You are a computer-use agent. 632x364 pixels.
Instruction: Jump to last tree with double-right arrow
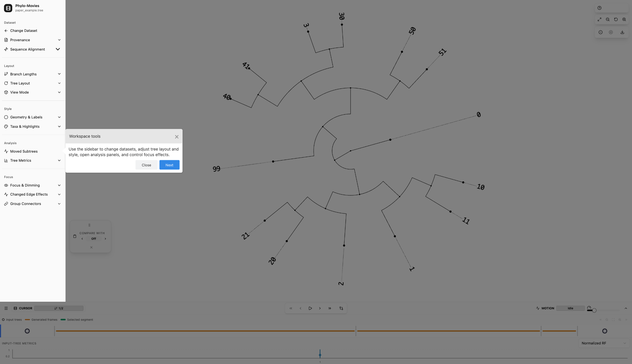coord(329,308)
